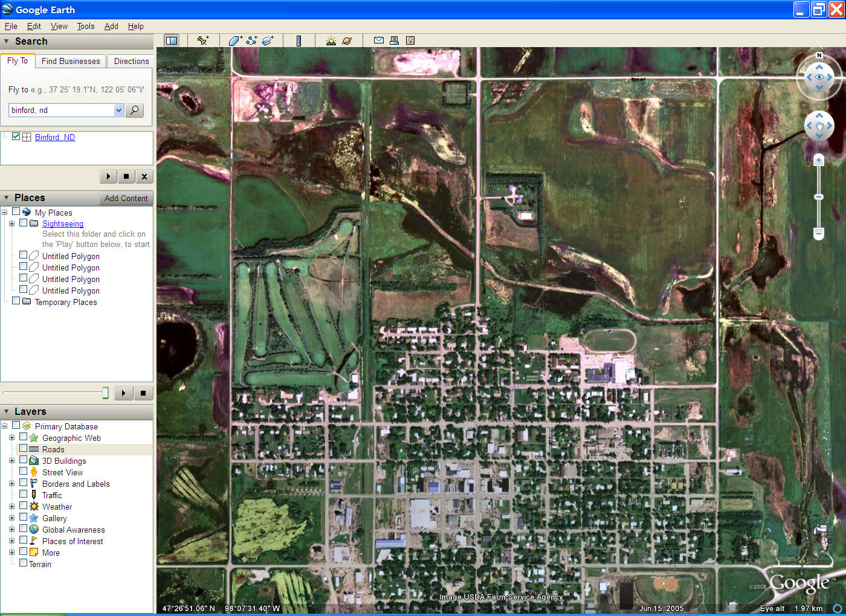Check the Temporary Places checkbox
Screen dimensions: 846x616
point(16,301)
